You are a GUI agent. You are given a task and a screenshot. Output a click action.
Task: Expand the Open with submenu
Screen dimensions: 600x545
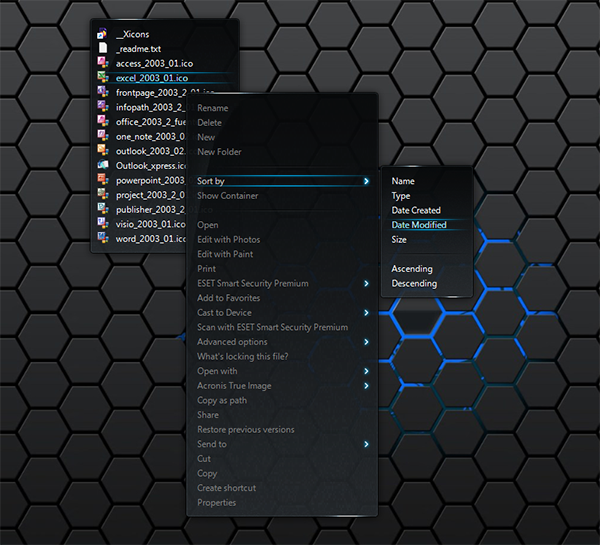[366, 371]
